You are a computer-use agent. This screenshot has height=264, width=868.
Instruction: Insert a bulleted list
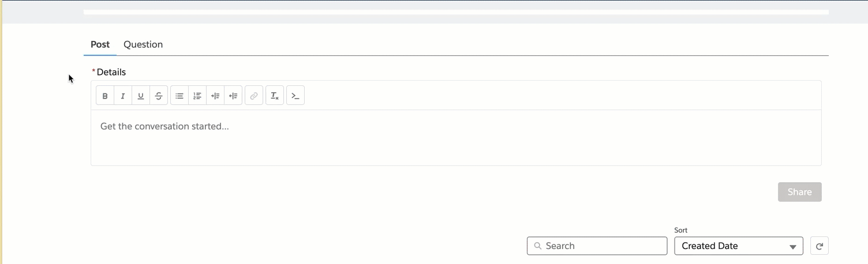(179, 96)
